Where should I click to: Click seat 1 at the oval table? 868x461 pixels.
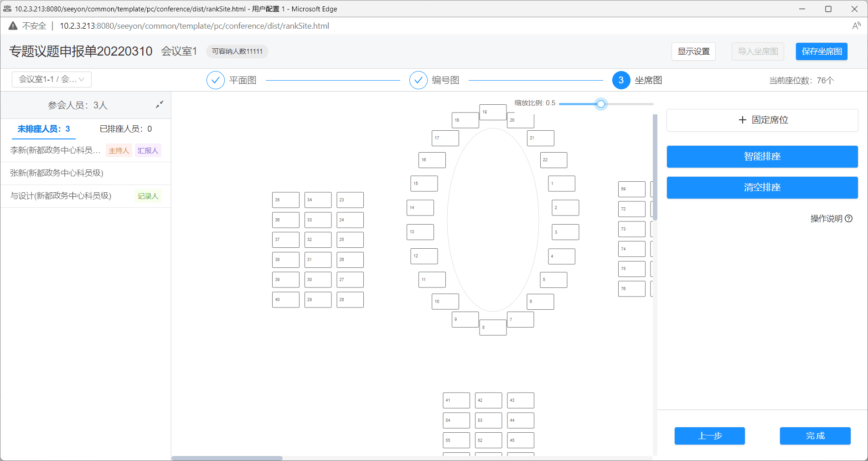[562, 184]
